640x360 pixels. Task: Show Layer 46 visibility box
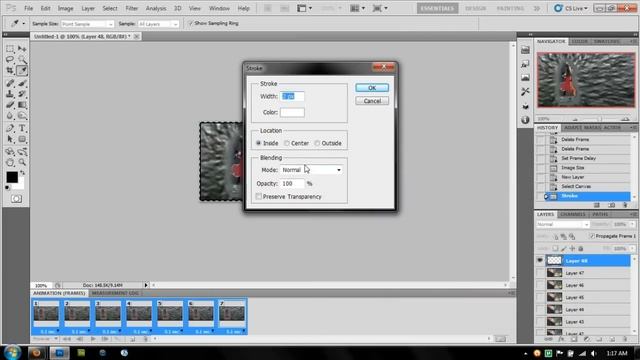[x=540, y=285]
